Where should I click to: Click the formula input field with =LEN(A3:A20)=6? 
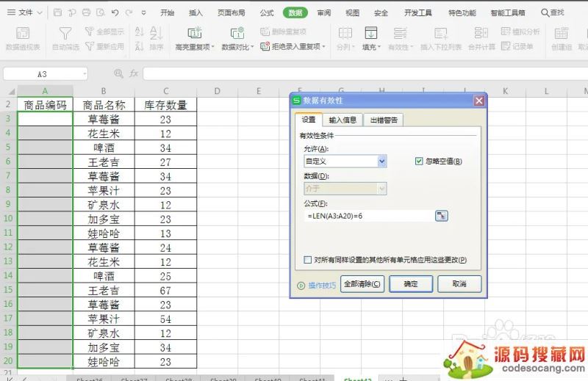click(367, 216)
